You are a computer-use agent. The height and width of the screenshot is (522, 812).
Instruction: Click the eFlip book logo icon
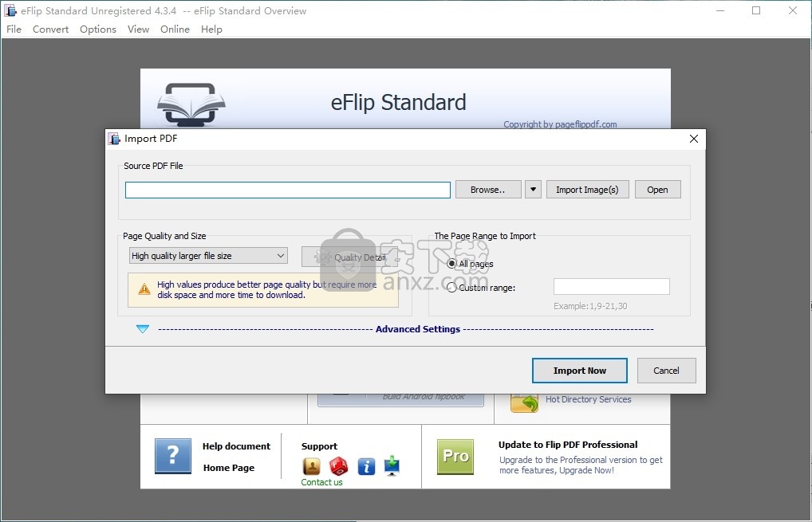coord(191,104)
